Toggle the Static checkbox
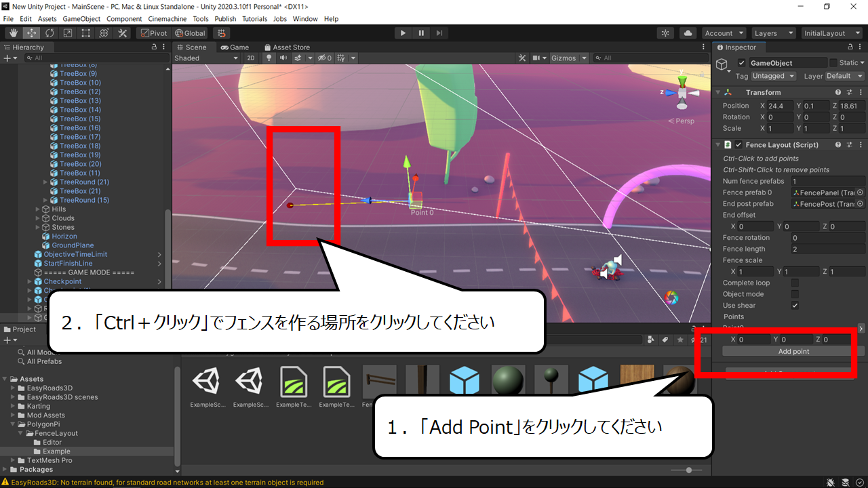The height and width of the screenshot is (488, 868). [833, 63]
